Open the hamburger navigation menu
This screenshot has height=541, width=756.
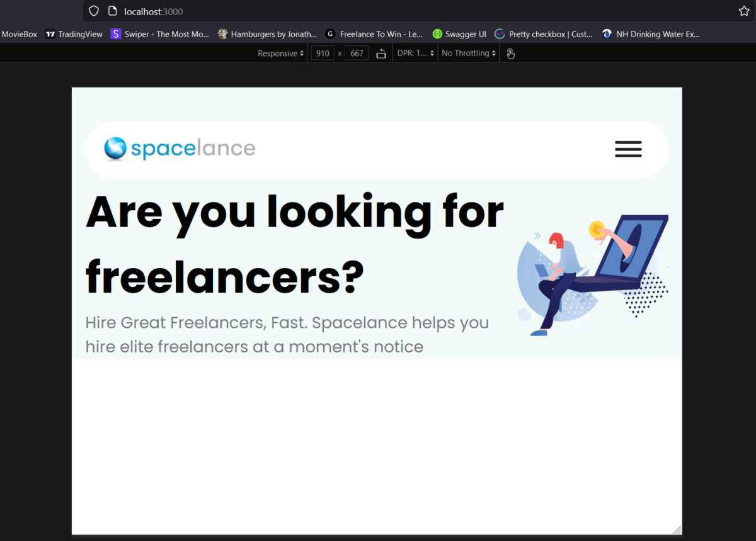pos(628,149)
